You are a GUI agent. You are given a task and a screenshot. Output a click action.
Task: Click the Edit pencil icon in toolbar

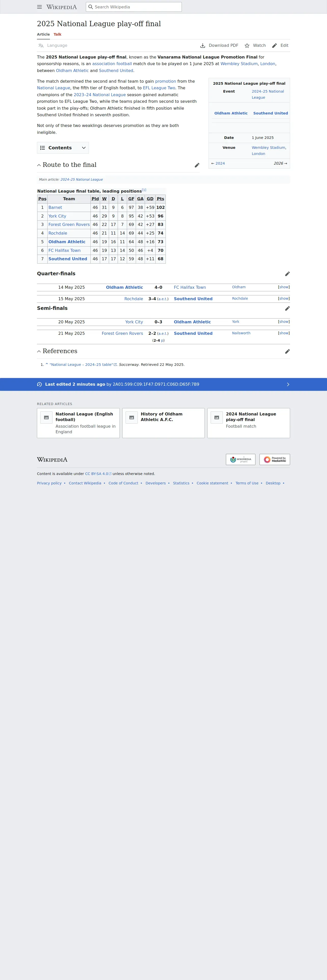tap(275, 46)
